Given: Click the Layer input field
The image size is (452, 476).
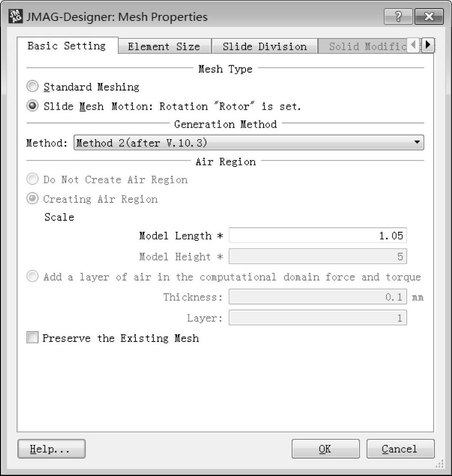Looking at the screenshot, I should coord(318,318).
